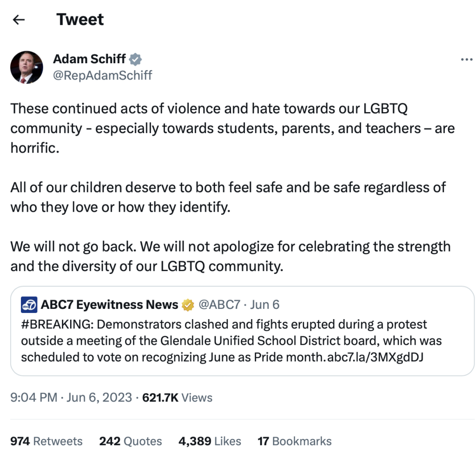Screen dimensions: 476x460
Task: Open the Adam Schiff display name link
Action: point(89,59)
